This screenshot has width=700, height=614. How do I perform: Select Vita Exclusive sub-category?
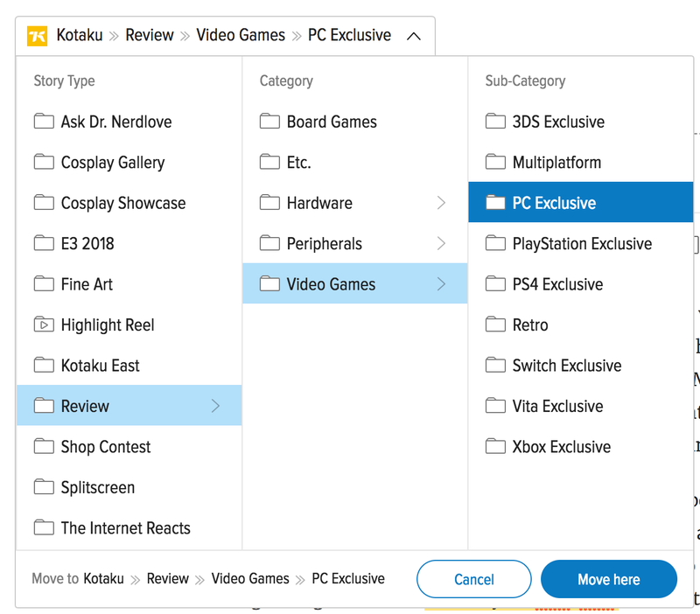[x=581, y=406]
